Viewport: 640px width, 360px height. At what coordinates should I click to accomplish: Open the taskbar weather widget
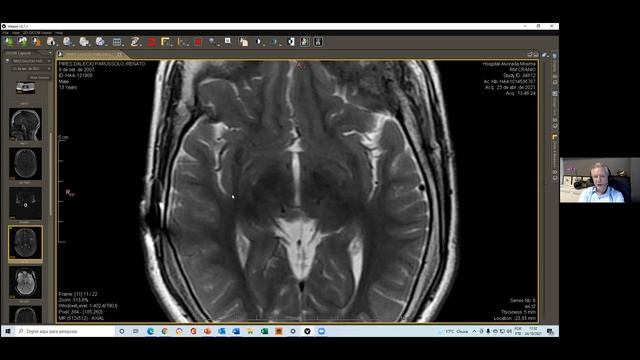(453, 331)
